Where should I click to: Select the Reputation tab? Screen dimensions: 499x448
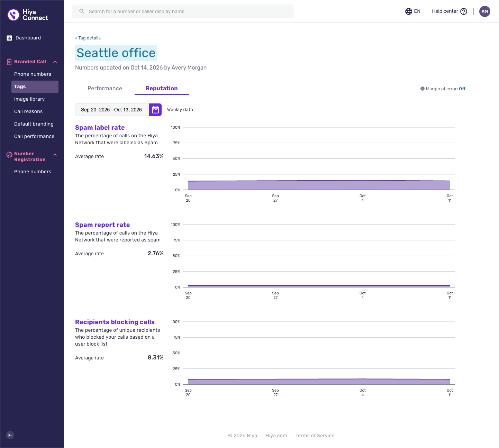[x=162, y=89]
